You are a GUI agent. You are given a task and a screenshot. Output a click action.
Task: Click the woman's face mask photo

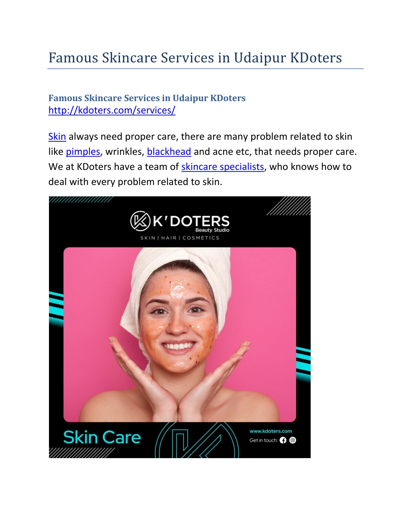click(x=179, y=334)
